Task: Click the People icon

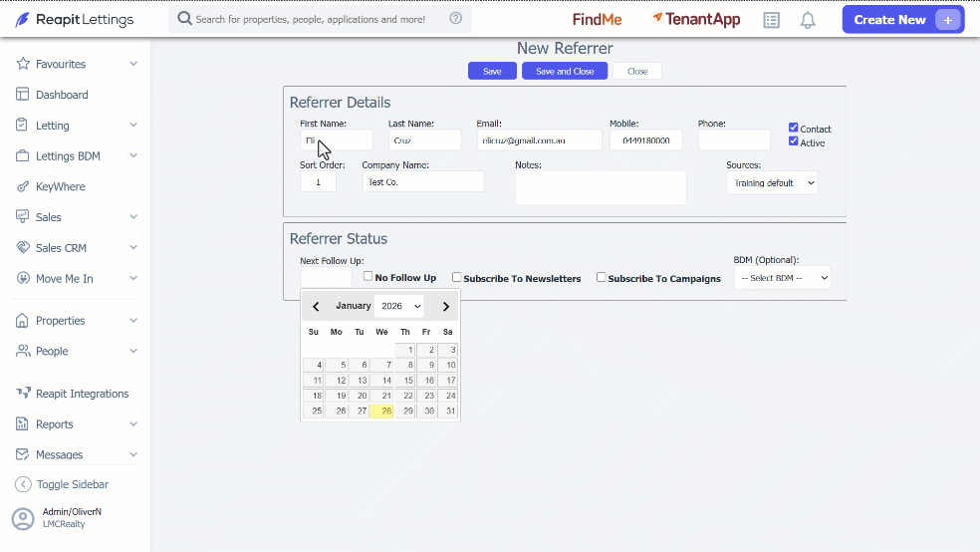Action: point(23,351)
